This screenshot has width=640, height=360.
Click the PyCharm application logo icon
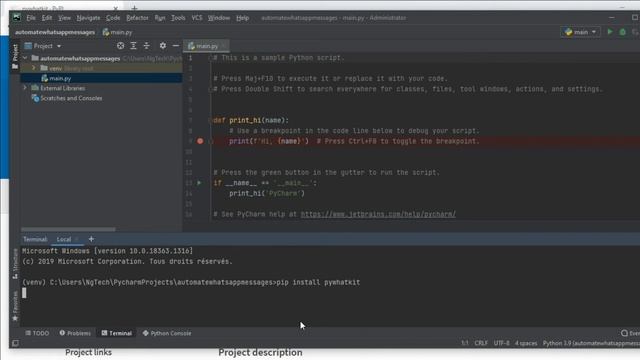17,18
